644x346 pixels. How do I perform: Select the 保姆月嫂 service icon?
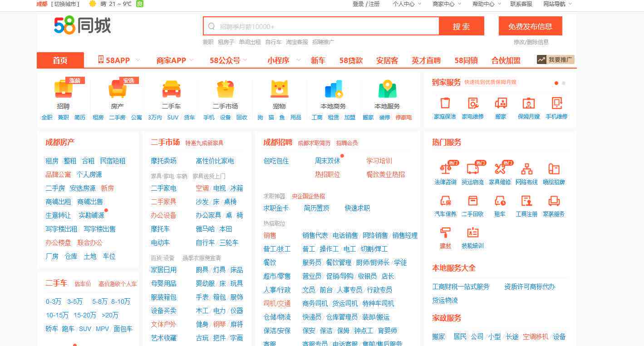point(529,103)
